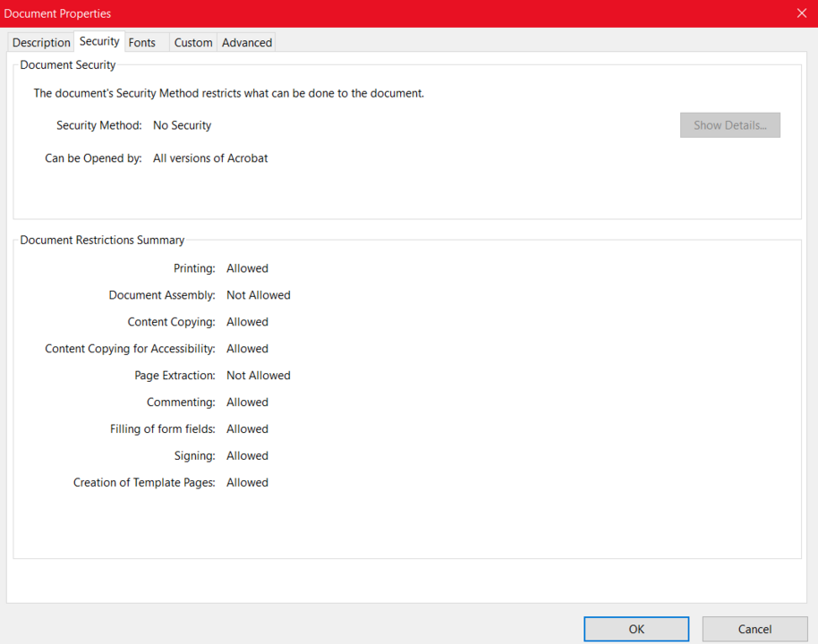Click the Cancel button
The image size is (818, 644).
[x=754, y=630]
